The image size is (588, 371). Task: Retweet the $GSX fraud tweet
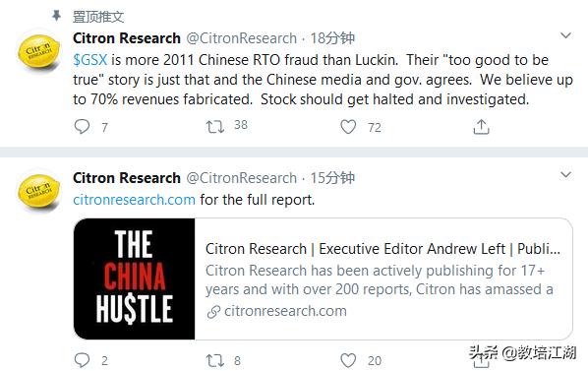215,127
